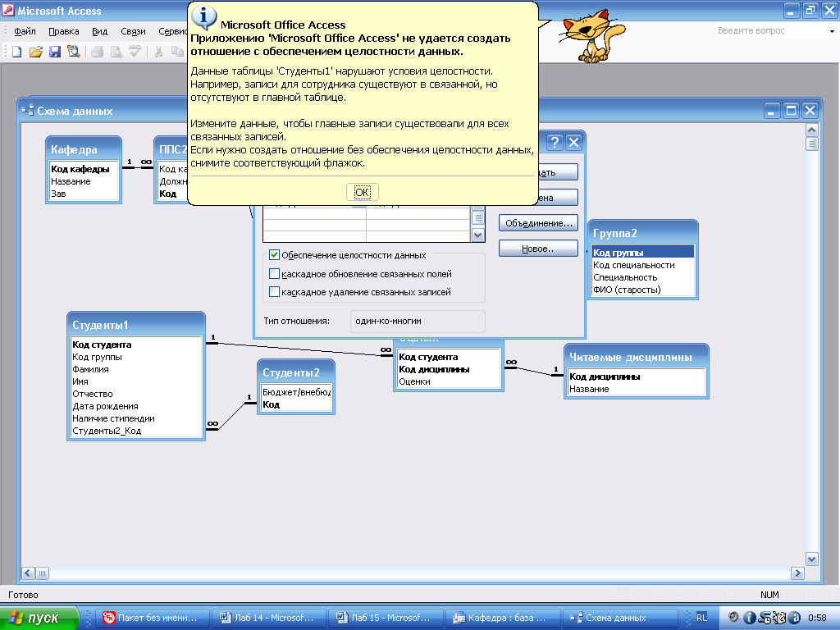Select Название field in Кафедра table

click(71, 181)
